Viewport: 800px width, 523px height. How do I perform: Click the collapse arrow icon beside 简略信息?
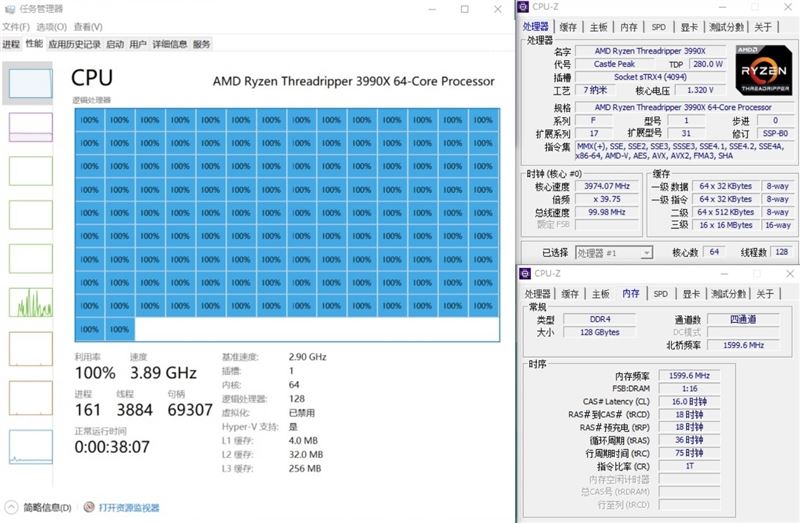pyautogui.click(x=11, y=507)
